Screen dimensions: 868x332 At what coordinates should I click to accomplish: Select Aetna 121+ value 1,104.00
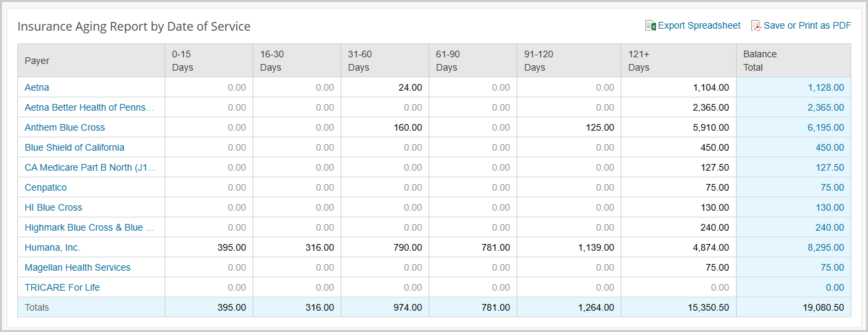pos(711,87)
